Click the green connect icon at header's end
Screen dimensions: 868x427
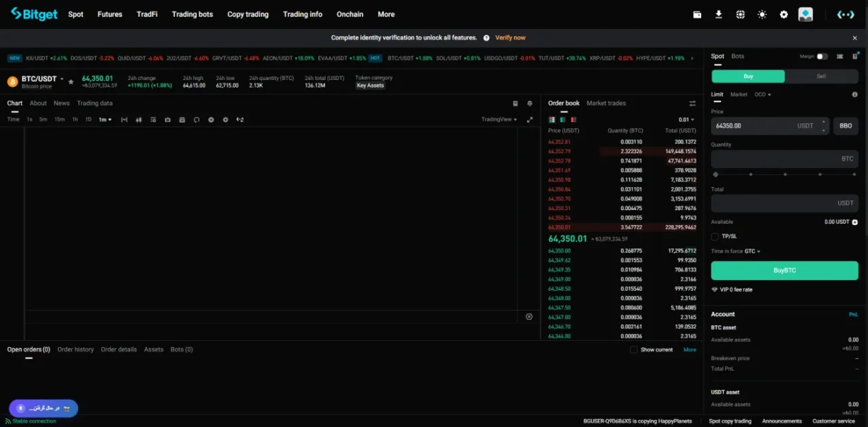[846, 14]
